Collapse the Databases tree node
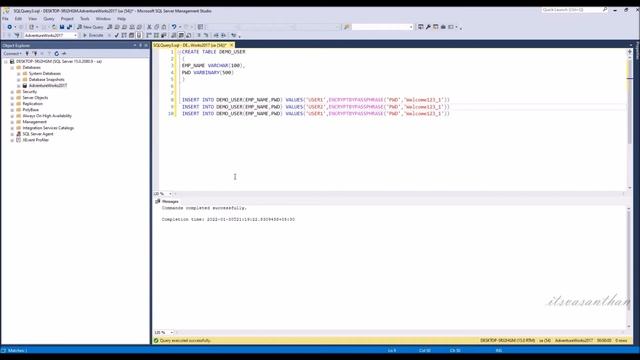The height and width of the screenshot is (360, 640). 12,67
